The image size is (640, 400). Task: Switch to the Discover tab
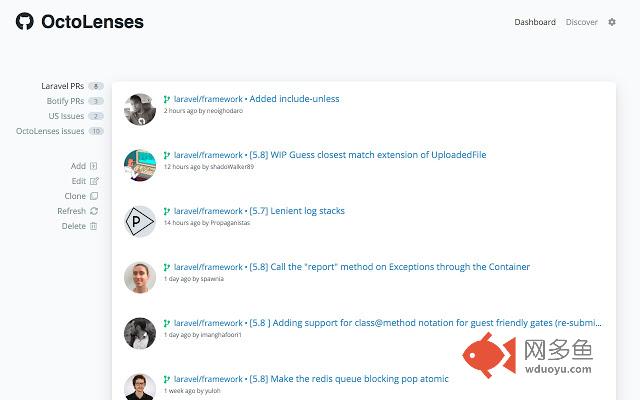(581, 22)
